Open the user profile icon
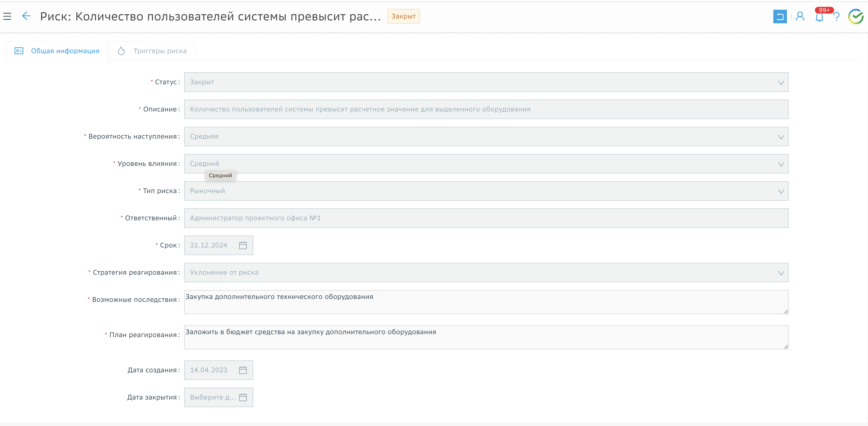Viewport: 868px width, 426px height. [800, 16]
